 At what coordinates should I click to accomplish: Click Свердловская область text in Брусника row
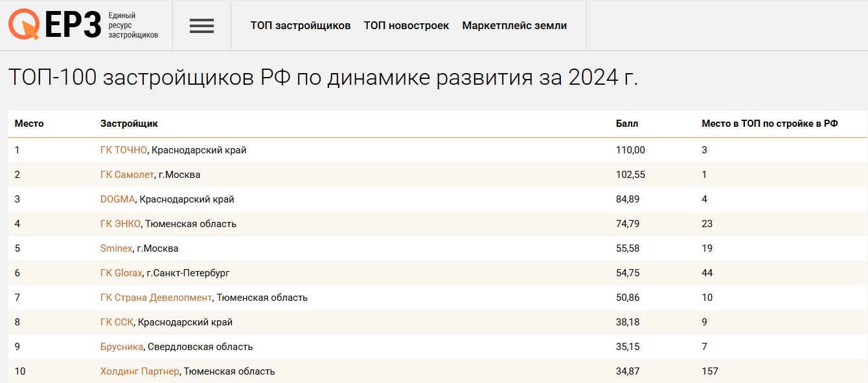click(x=200, y=347)
